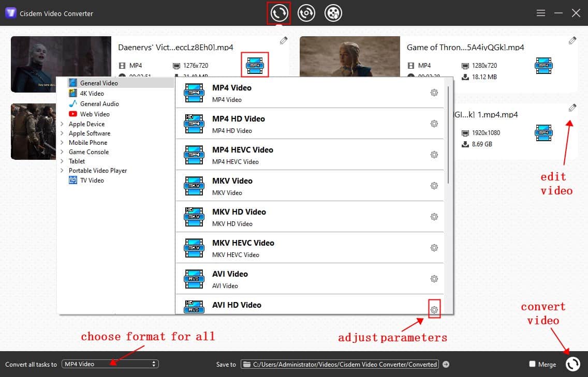Choose AVI Video format
Screen dimensions: 588x377
point(310,279)
